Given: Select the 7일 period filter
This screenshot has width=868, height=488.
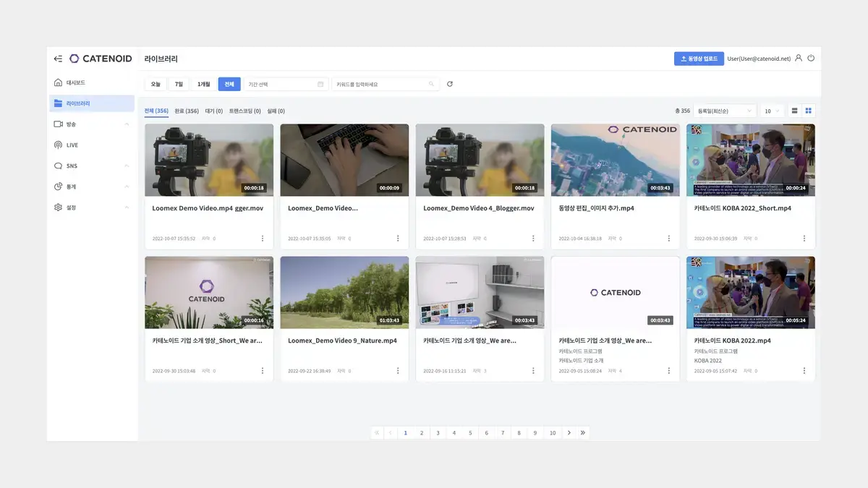Looking at the screenshot, I should point(179,84).
